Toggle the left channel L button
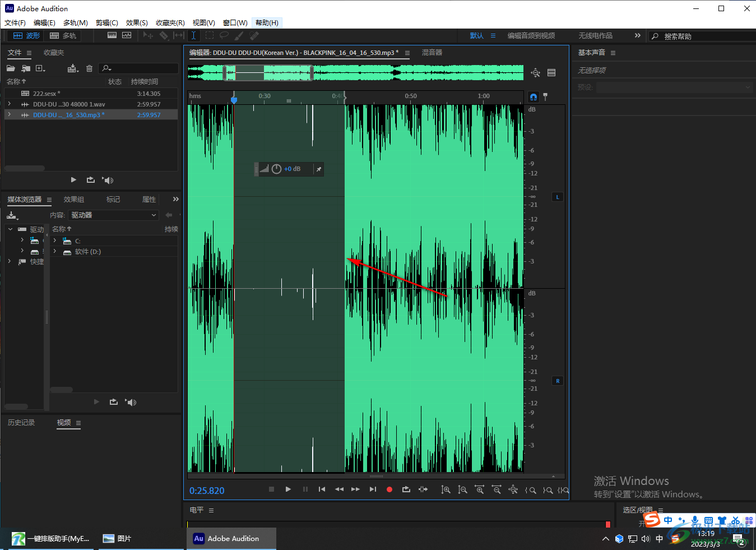The image size is (756, 550). point(558,197)
